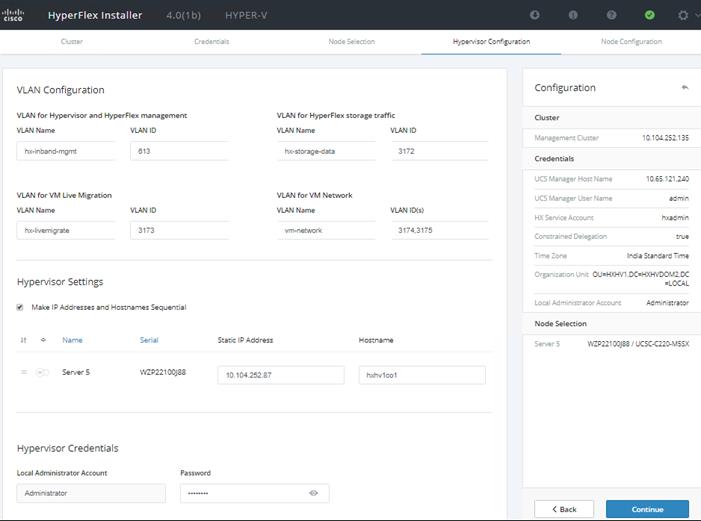Click the storage VLAN ID field 3172
The width and height of the screenshot is (701, 521).
(x=439, y=151)
